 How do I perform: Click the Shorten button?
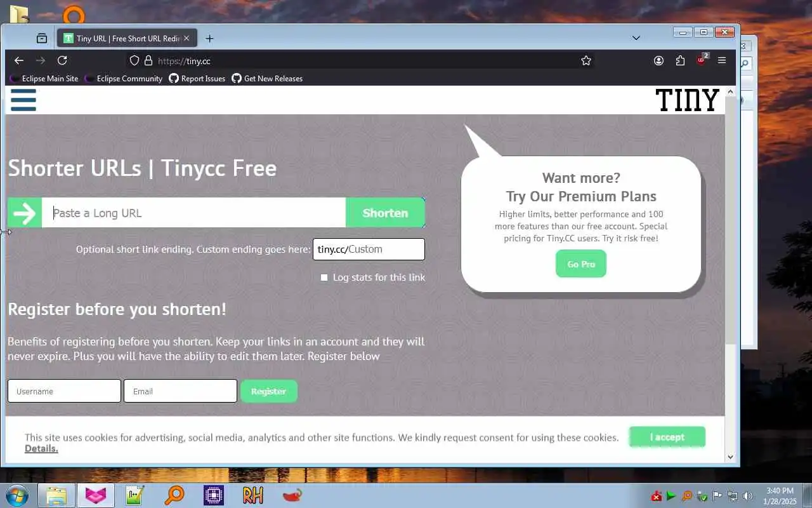pos(385,213)
